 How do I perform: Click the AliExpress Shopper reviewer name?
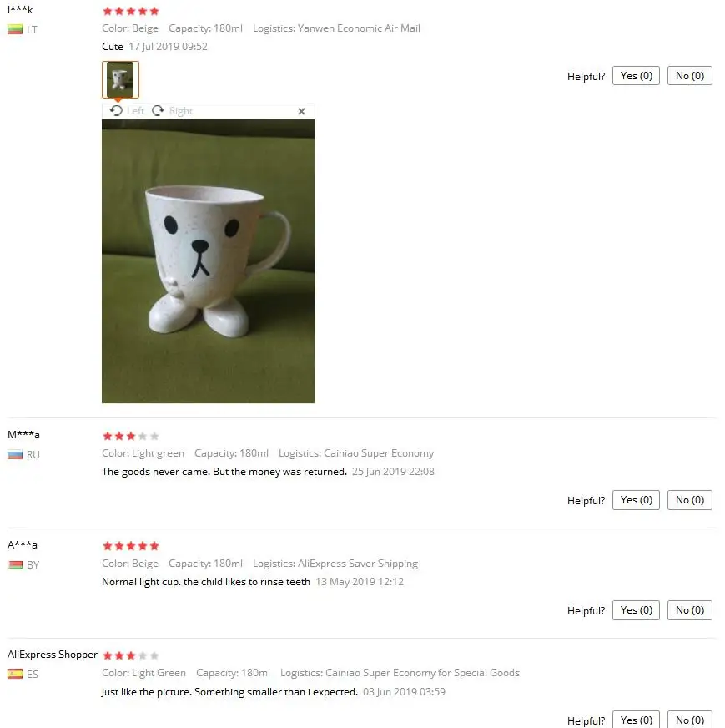point(53,655)
